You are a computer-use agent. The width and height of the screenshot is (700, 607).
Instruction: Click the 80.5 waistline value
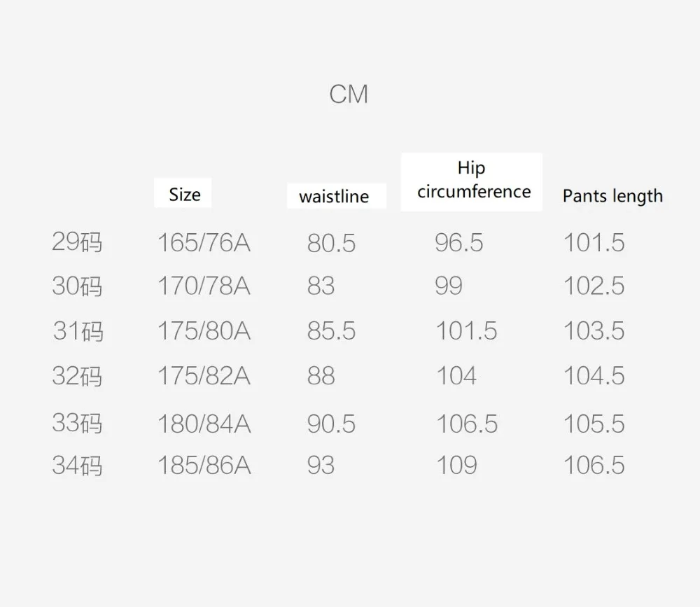click(331, 243)
